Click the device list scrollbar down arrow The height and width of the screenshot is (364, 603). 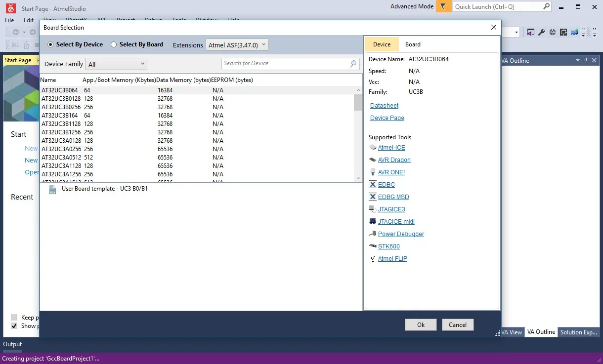tap(358, 178)
